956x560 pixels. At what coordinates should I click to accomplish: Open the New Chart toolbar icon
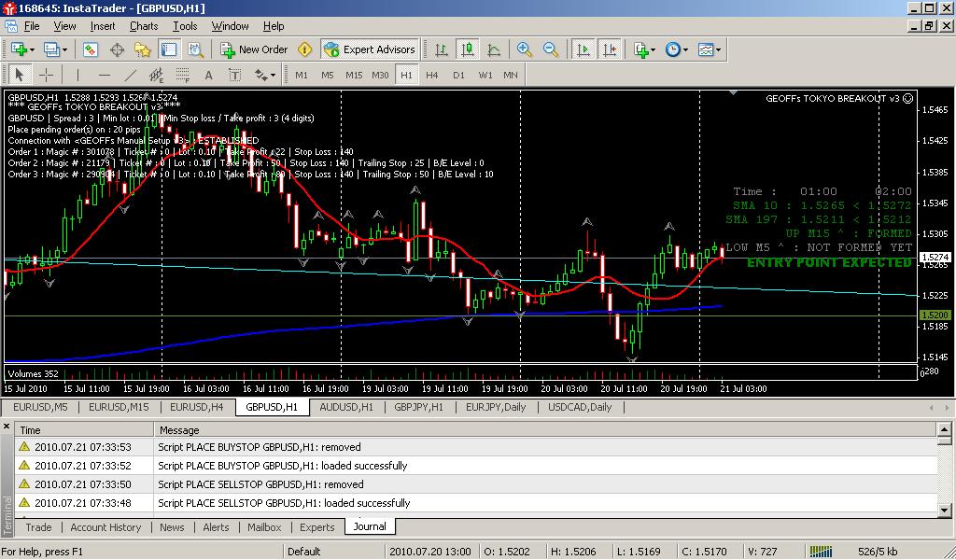click(x=18, y=49)
